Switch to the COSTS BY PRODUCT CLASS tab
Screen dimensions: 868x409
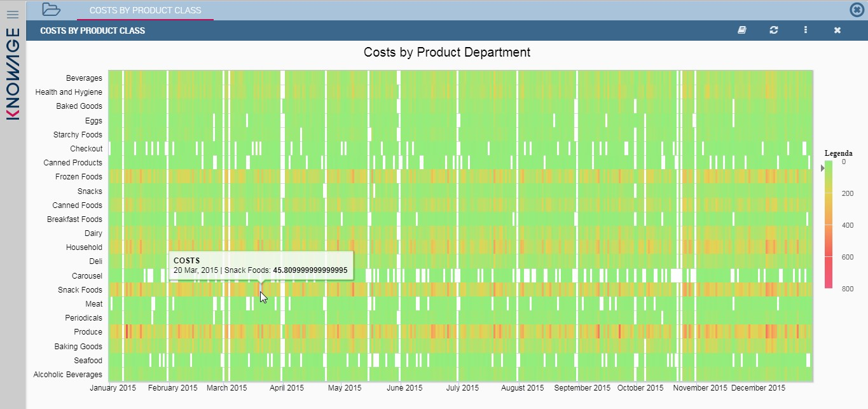click(x=145, y=10)
